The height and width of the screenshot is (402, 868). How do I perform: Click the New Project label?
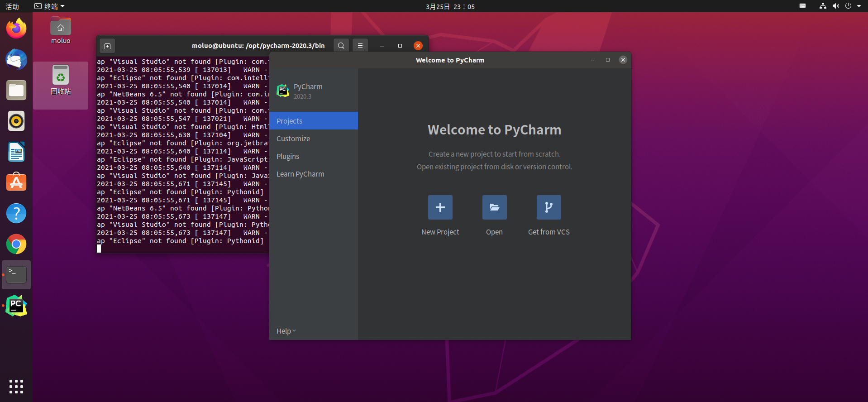tap(440, 232)
